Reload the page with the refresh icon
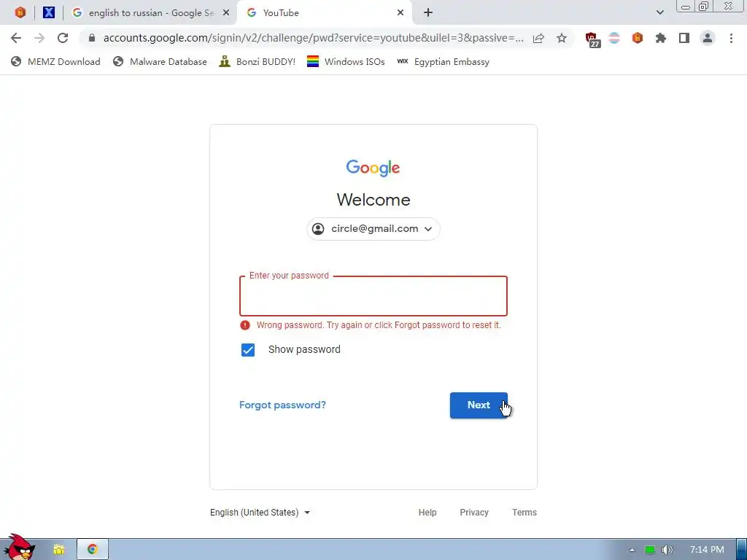Screen dimensions: 747x560 (x=63, y=38)
